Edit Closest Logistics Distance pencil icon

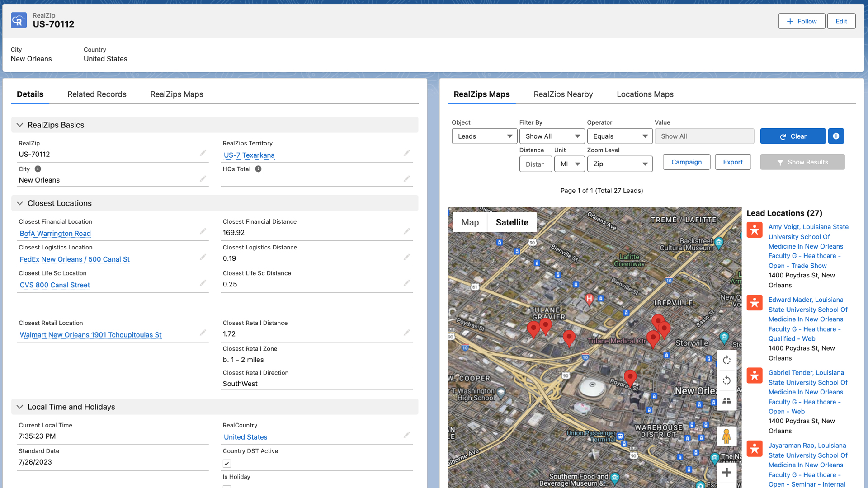(x=407, y=257)
